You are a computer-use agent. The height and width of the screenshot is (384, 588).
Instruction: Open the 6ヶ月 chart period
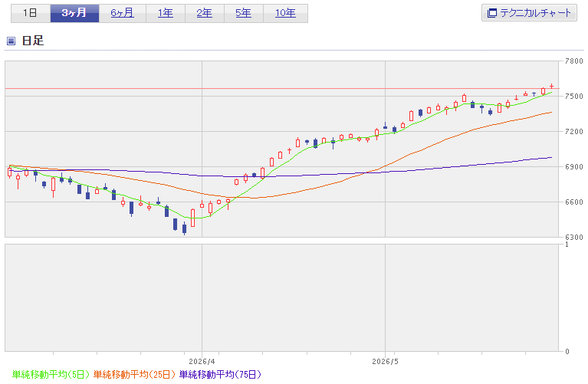122,13
